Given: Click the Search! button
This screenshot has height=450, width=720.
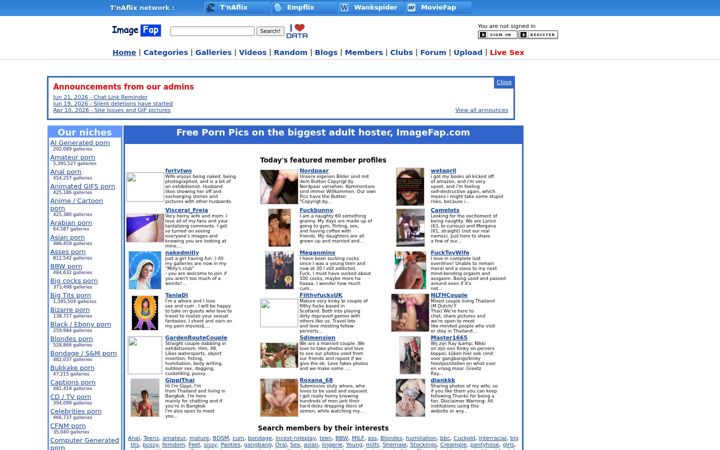Looking at the screenshot, I should [x=270, y=31].
